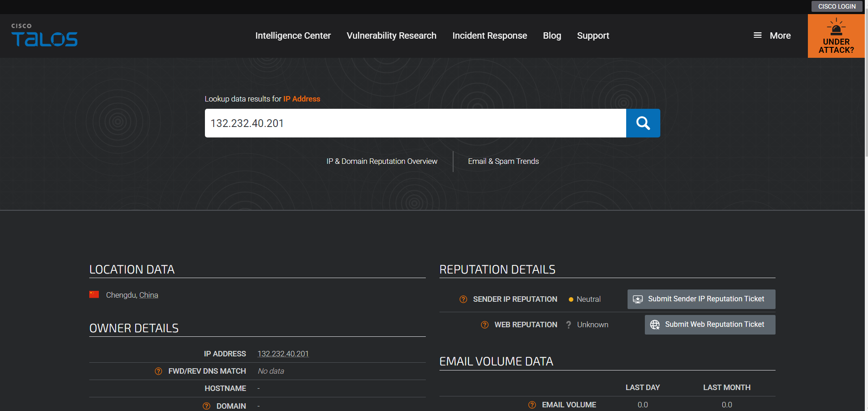Click the China flag icon
Image resolution: width=868 pixels, height=411 pixels.
pyautogui.click(x=94, y=294)
